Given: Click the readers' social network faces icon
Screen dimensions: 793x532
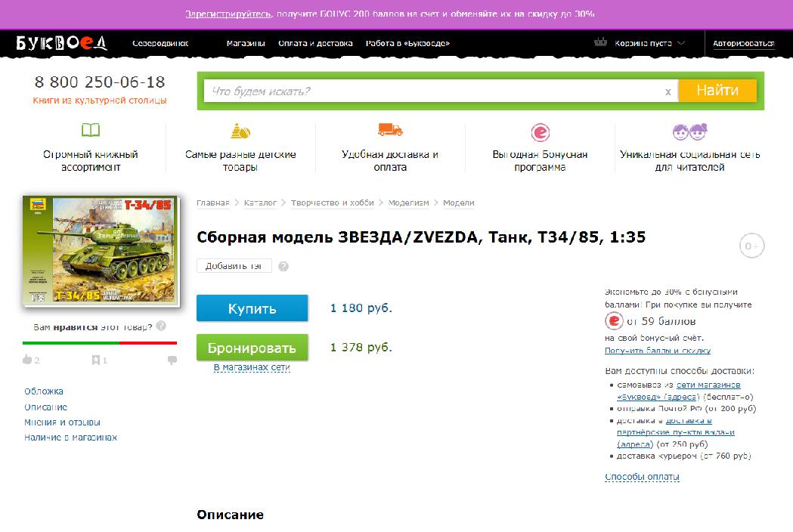Looking at the screenshot, I should 689,131.
